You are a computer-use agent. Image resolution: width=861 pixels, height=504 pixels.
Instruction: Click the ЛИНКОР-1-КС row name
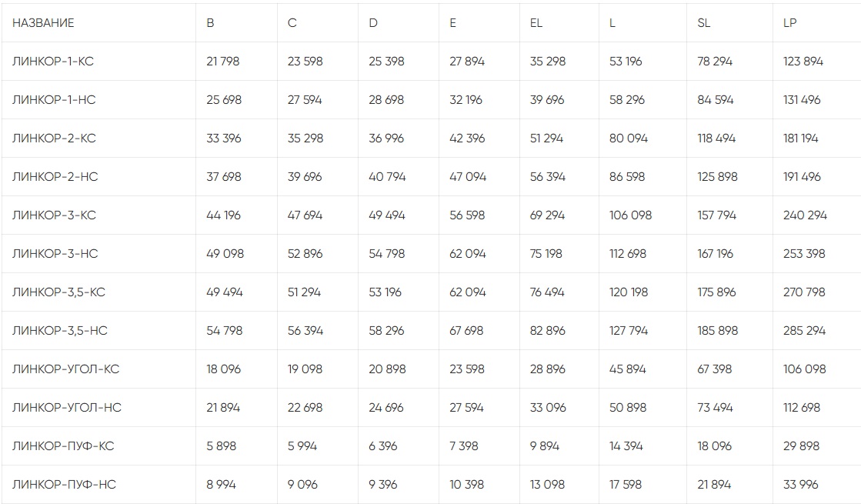53,62
